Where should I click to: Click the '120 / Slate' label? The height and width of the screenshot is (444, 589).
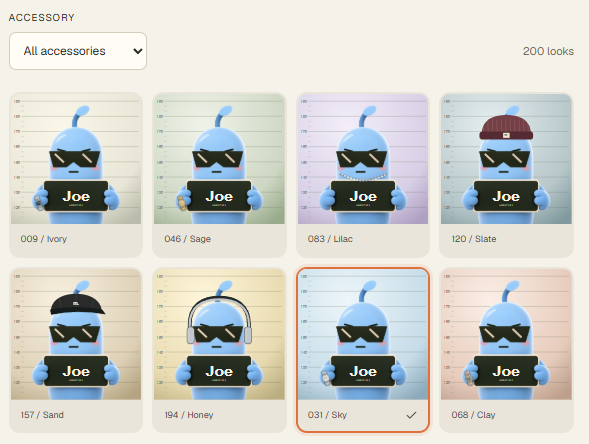coord(474,239)
